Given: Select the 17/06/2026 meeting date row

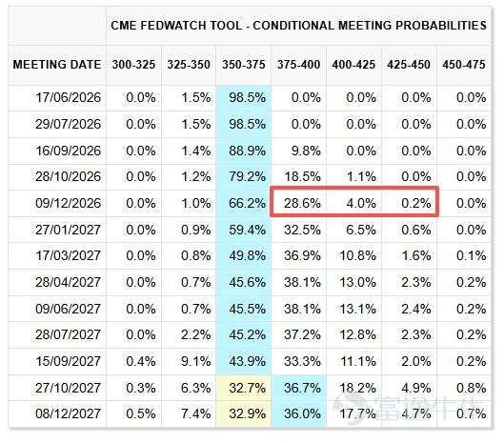Looking at the screenshot, I should click(x=250, y=98).
